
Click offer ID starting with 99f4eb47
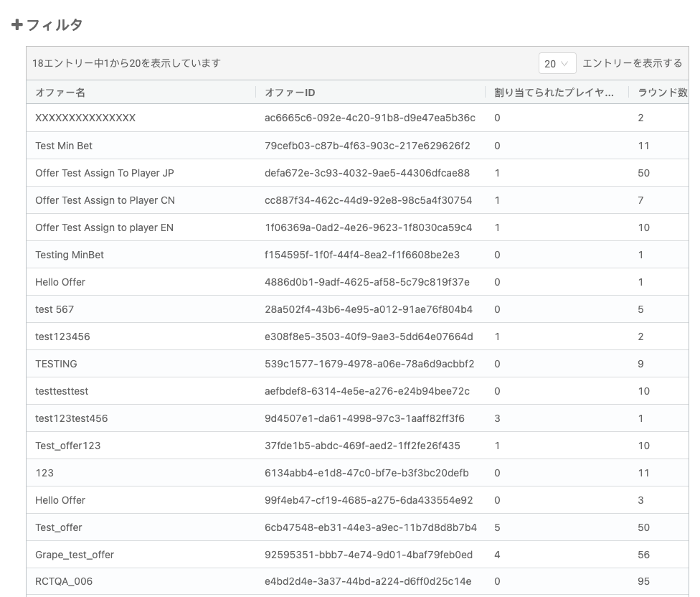369,500
